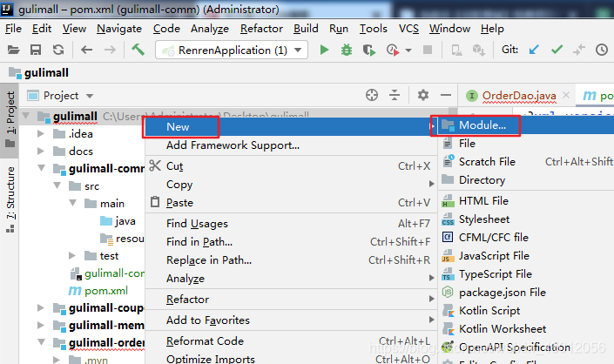Click Collapse All icon in Project panel
This screenshot has height=364, width=614.
click(x=395, y=95)
